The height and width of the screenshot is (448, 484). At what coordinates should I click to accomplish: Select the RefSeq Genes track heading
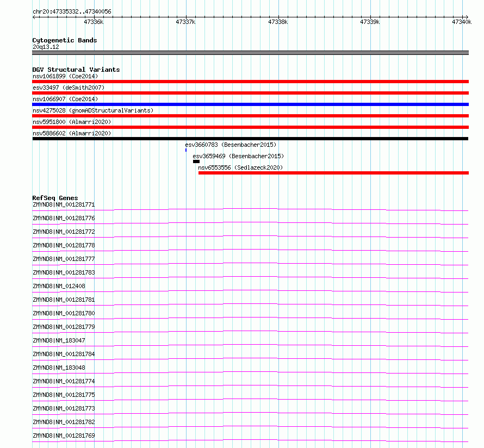(x=55, y=198)
